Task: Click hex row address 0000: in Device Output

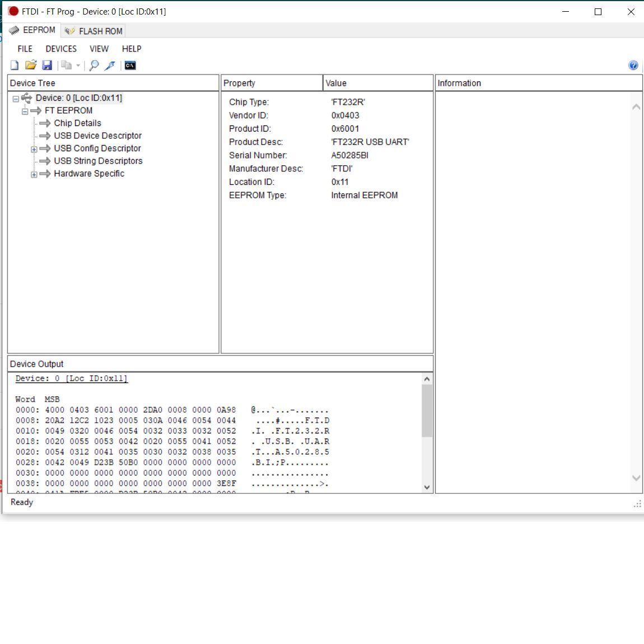Action: coord(27,410)
